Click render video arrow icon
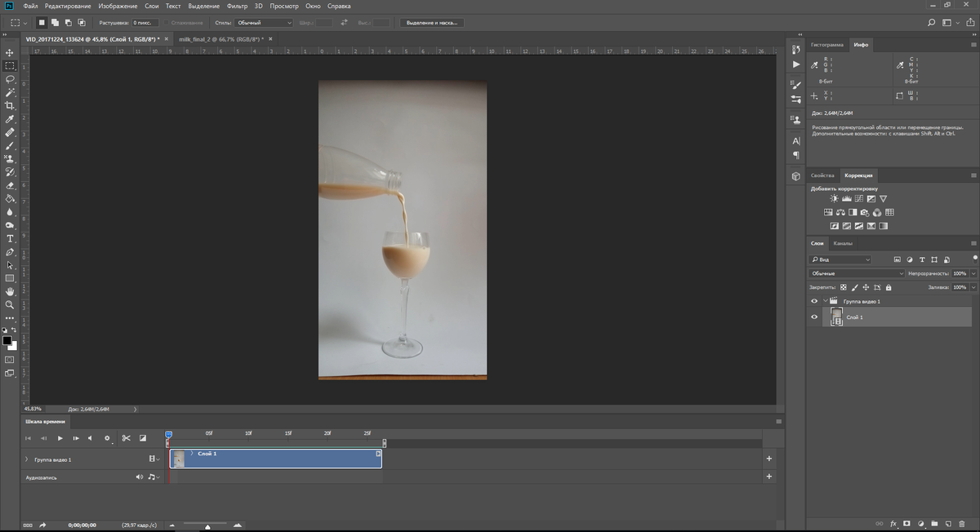Viewport: 980px width, 532px height. [42, 525]
